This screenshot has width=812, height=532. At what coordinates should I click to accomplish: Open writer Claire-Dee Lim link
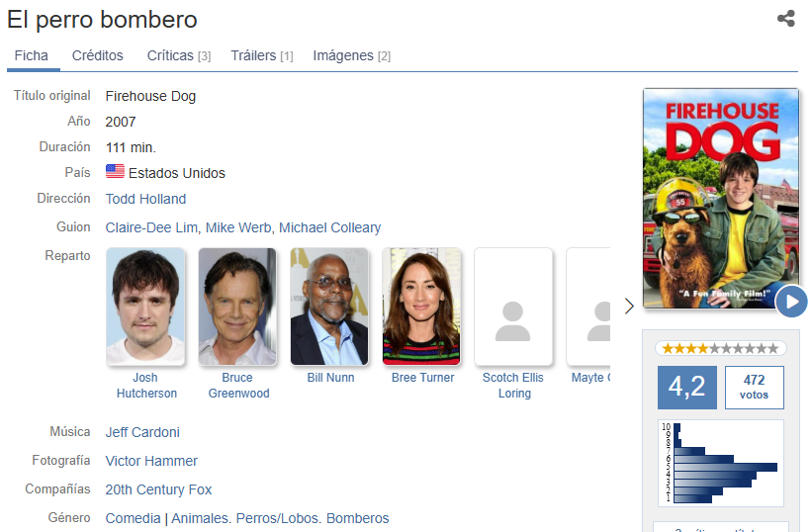click(x=151, y=227)
